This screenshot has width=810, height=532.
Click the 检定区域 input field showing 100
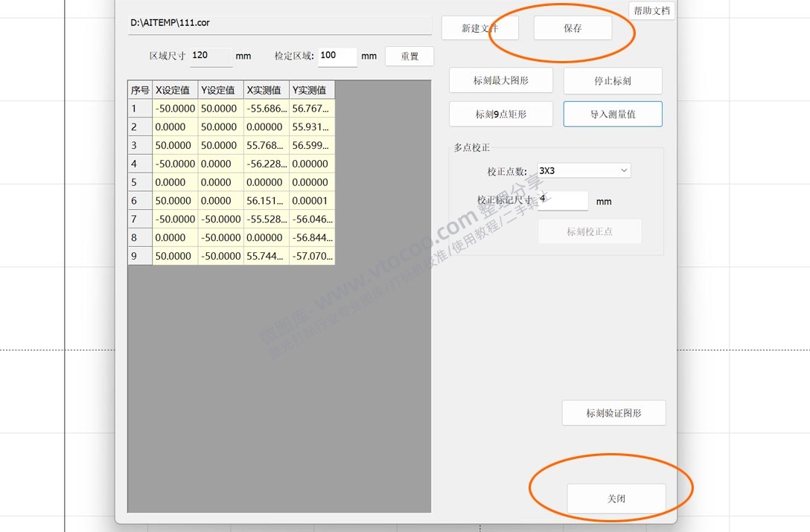click(337, 56)
